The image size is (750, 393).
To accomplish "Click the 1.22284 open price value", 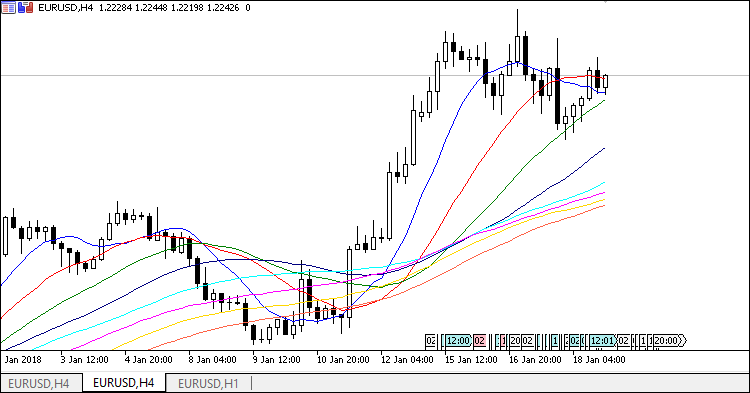I will tap(115, 8).
